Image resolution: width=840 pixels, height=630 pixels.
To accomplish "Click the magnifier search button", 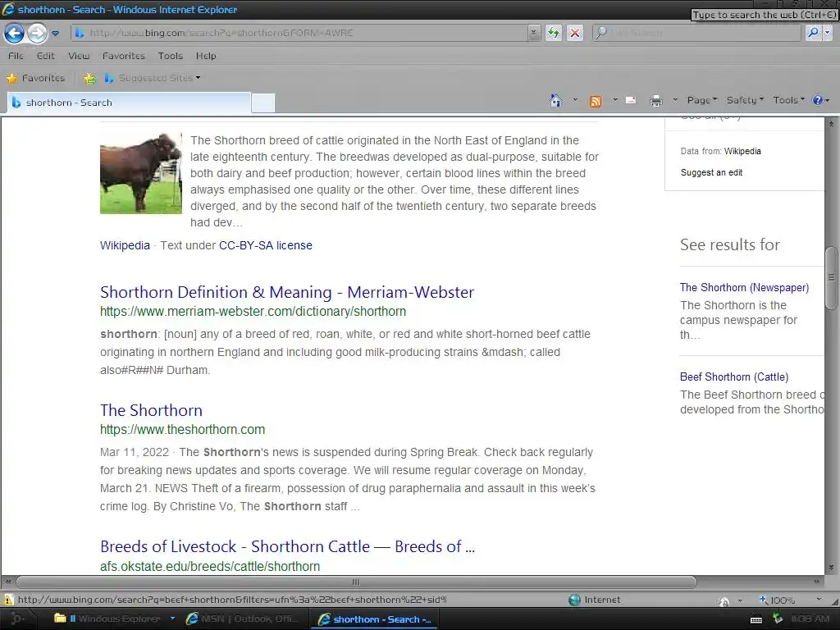I will point(813,33).
